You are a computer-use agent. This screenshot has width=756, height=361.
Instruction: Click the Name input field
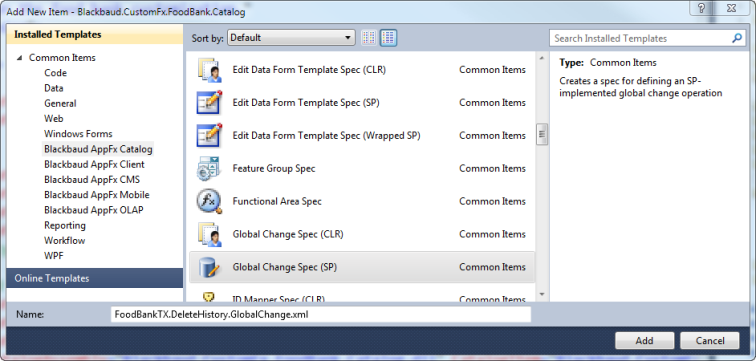(x=321, y=314)
